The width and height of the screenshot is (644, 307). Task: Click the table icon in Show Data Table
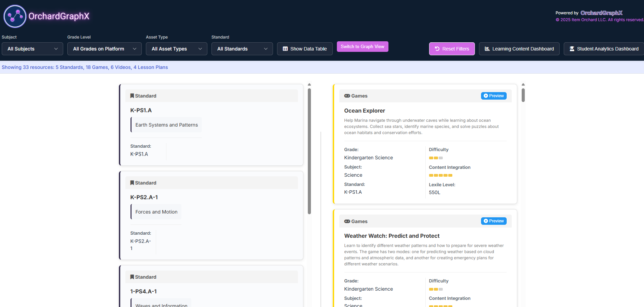(285, 49)
